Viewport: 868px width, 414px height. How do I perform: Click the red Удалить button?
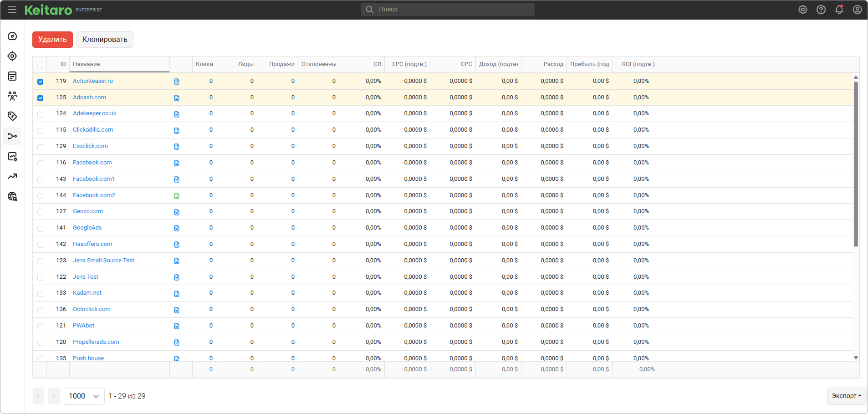pos(52,40)
